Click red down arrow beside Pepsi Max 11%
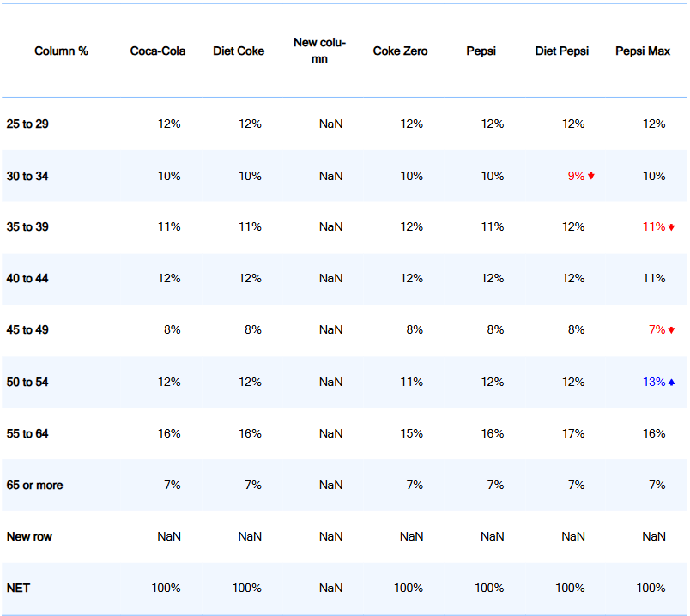Viewport: 690px width, 616px height. (x=671, y=227)
